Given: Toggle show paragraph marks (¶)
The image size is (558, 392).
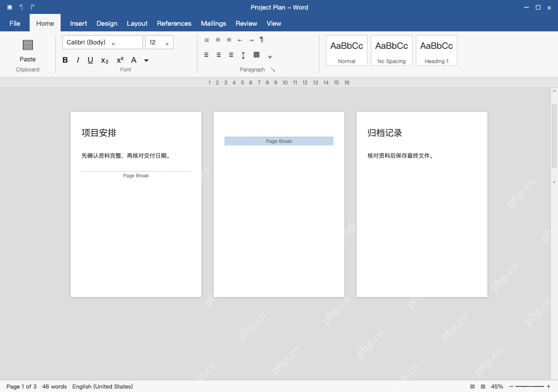Looking at the screenshot, I should tap(262, 40).
